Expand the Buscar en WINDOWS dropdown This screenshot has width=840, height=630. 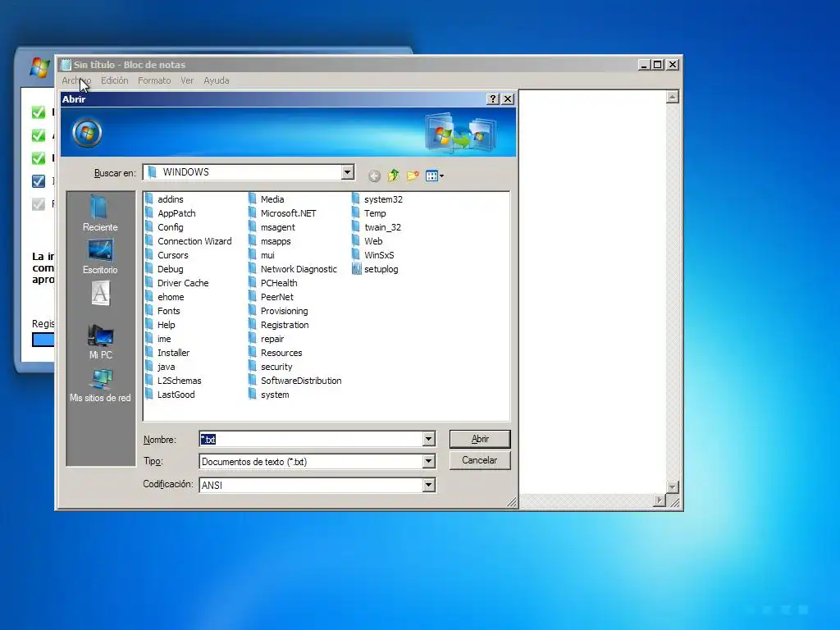coord(348,172)
